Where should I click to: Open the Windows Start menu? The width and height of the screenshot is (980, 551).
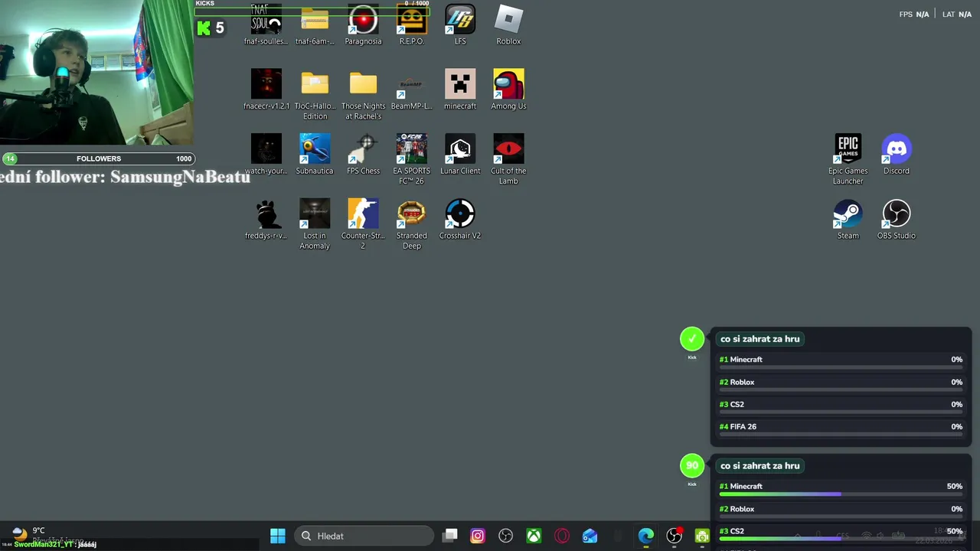coord(277,536)
